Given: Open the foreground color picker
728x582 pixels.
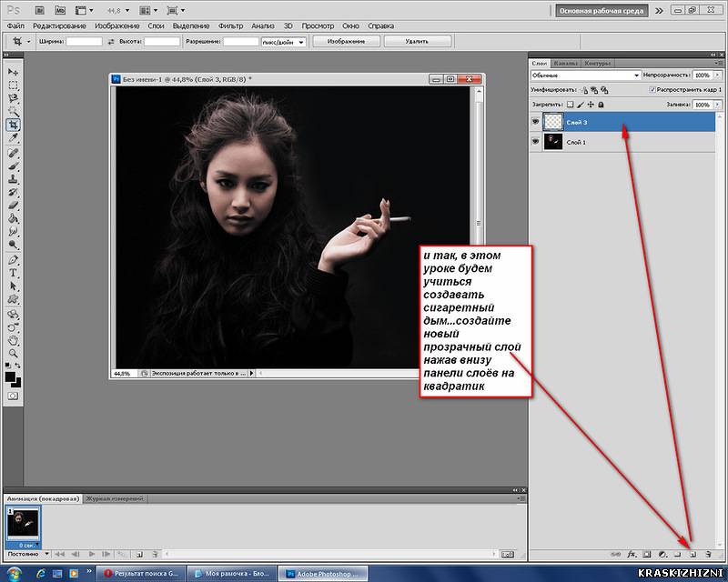Looking at the screenshot, I should (x=10, y=376).
